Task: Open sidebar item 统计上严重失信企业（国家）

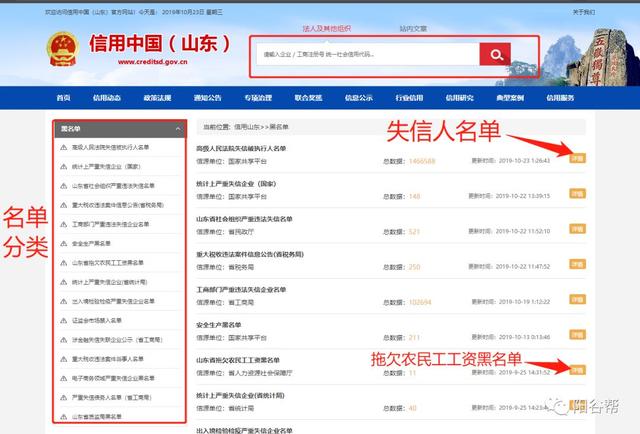Action: coord(106,167)
